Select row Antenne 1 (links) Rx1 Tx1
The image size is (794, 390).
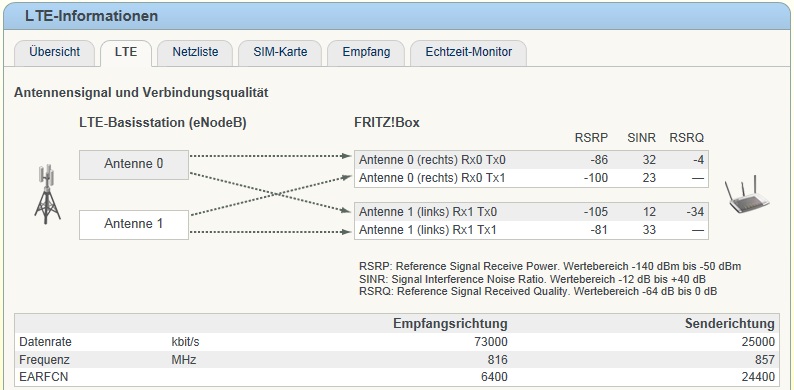point(531,230)
